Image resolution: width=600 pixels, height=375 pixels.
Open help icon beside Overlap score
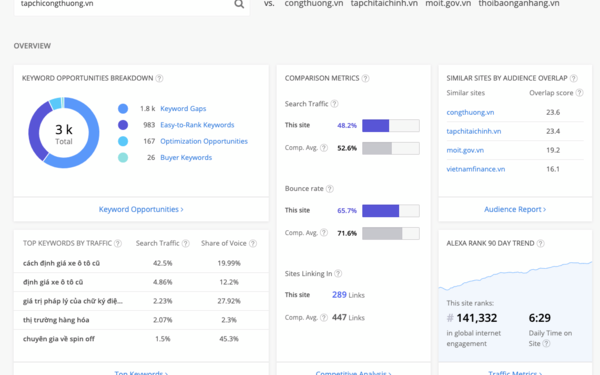point(579,93)
